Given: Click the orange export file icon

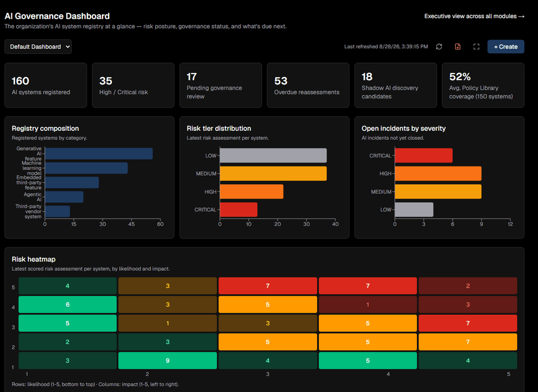Looking at the screenshot, I should coord(458,46).
